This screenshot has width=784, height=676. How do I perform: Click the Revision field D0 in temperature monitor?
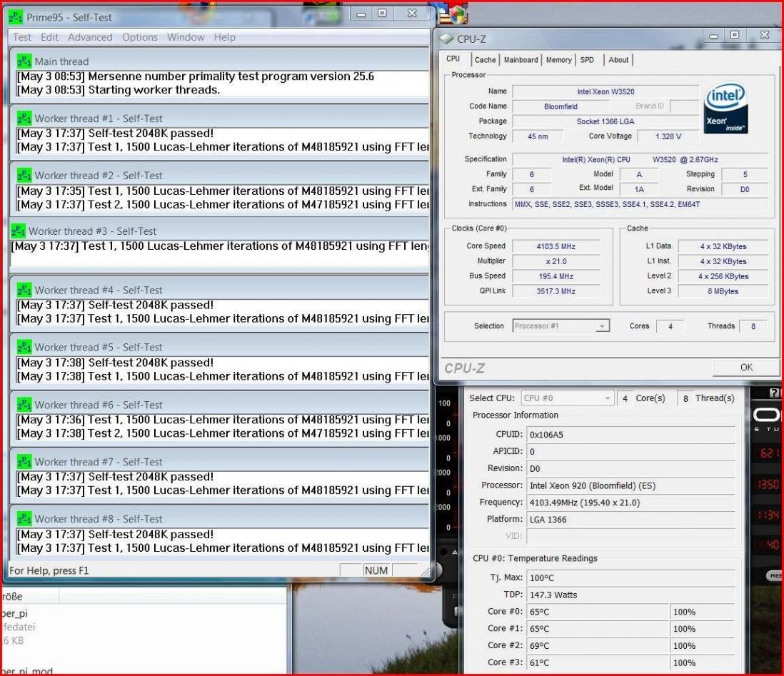630,468
